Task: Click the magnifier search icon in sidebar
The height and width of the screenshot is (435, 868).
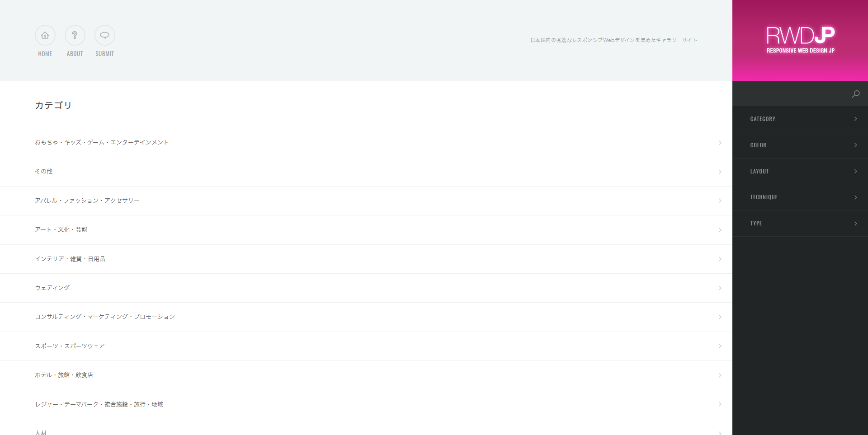Action: point(855,94)
